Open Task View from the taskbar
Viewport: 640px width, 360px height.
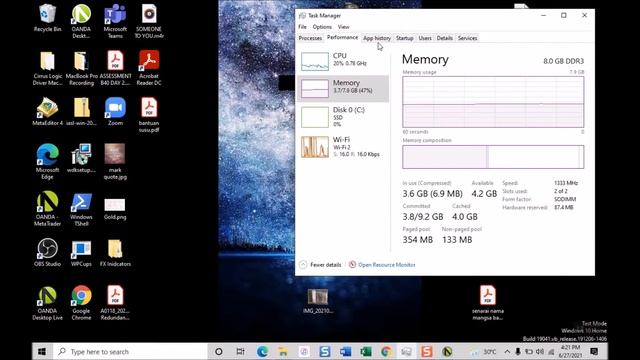tap(240, 351)
